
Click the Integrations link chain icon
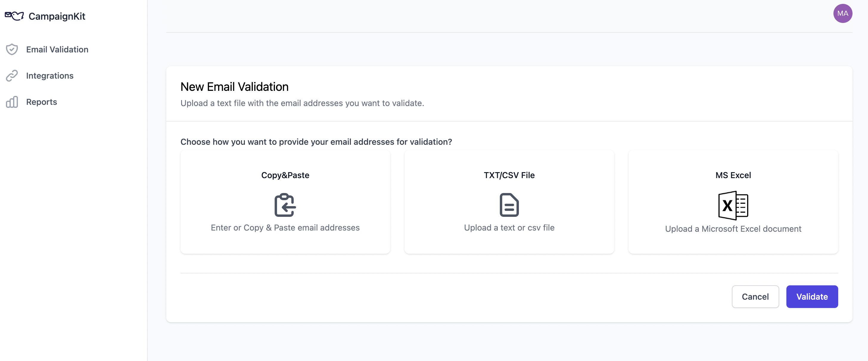(12, 75)
